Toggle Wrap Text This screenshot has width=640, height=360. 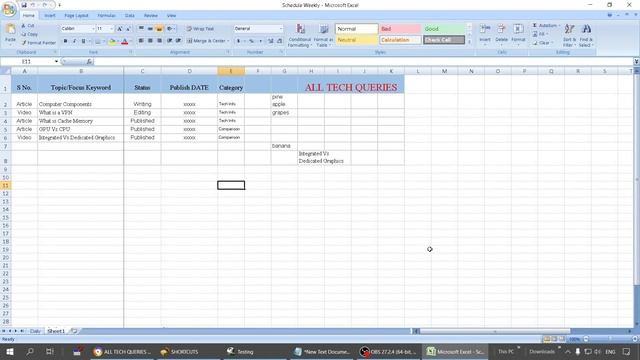(x=200, y=29)
